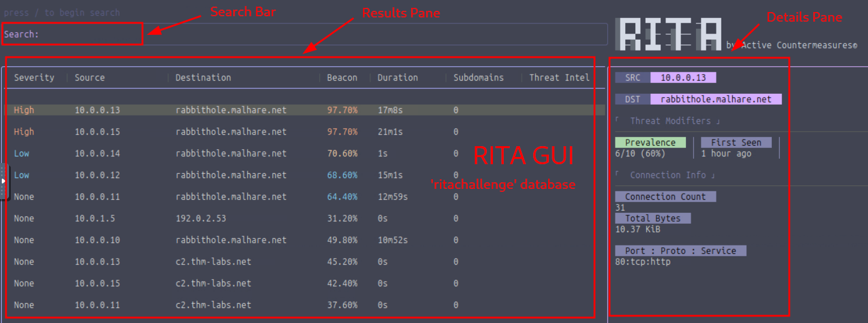Image resolution: width=868 pixels, height=323 pixels.
Task: Click the First Seen badge
Action: pyautogui.click(x=736, y=143)
